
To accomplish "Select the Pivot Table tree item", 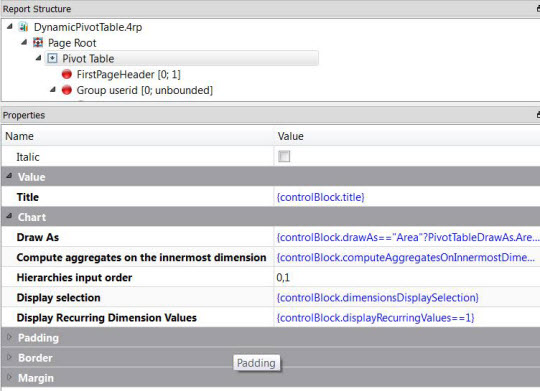I will coord(88,59).
